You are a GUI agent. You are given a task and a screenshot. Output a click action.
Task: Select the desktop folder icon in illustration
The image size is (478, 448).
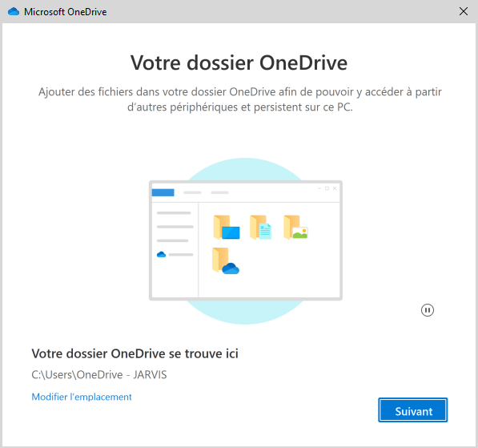point(227,228)
